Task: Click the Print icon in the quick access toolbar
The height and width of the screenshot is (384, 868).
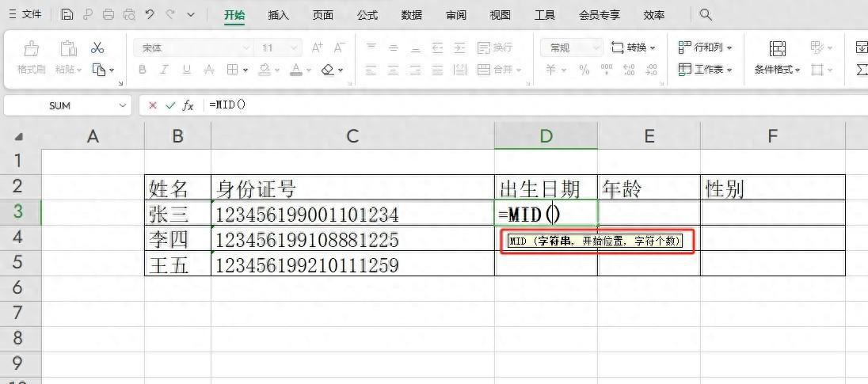Action: pos(109,15)
